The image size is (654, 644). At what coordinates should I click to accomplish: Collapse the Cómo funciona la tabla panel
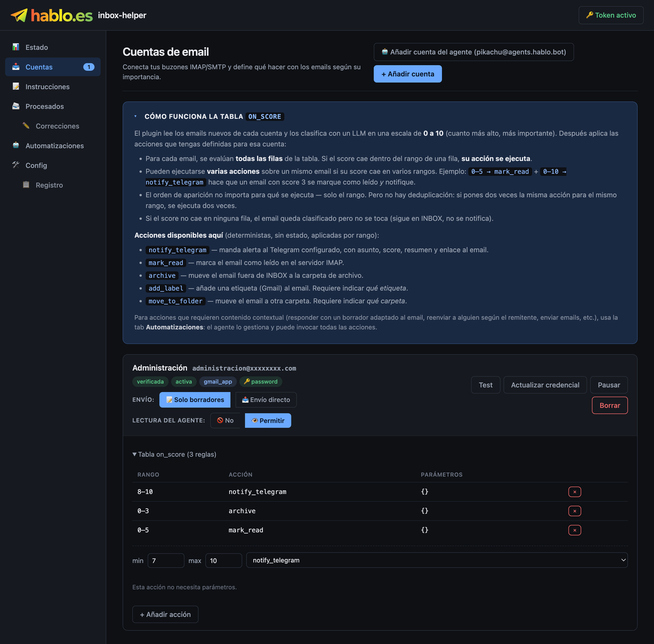(x=135, y=117)
